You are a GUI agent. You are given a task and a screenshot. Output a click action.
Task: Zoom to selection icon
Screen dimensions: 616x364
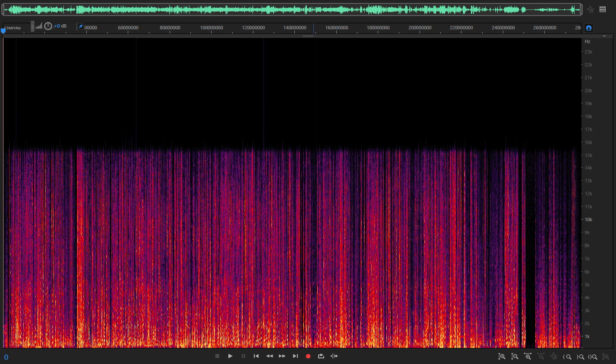pyautogui.click(x=593, y=357)
